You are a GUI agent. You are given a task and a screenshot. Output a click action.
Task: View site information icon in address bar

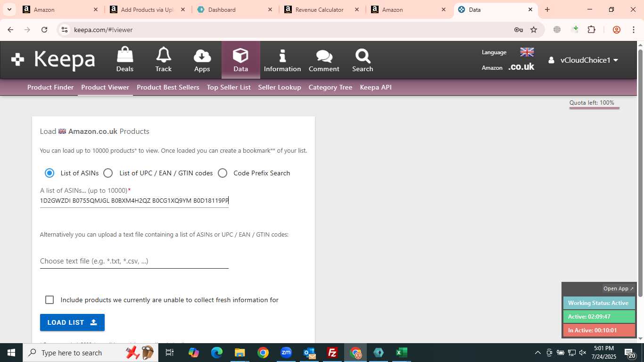tap(65, 30)
